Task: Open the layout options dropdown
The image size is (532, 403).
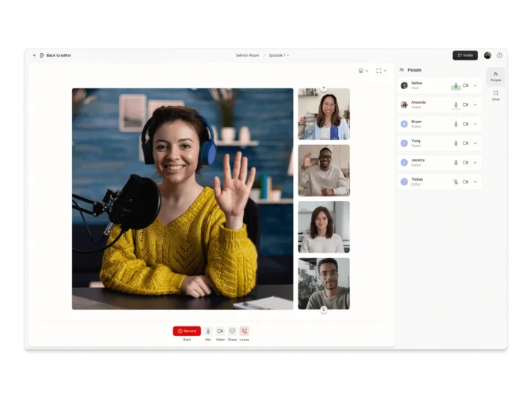Action: (363, 71)
